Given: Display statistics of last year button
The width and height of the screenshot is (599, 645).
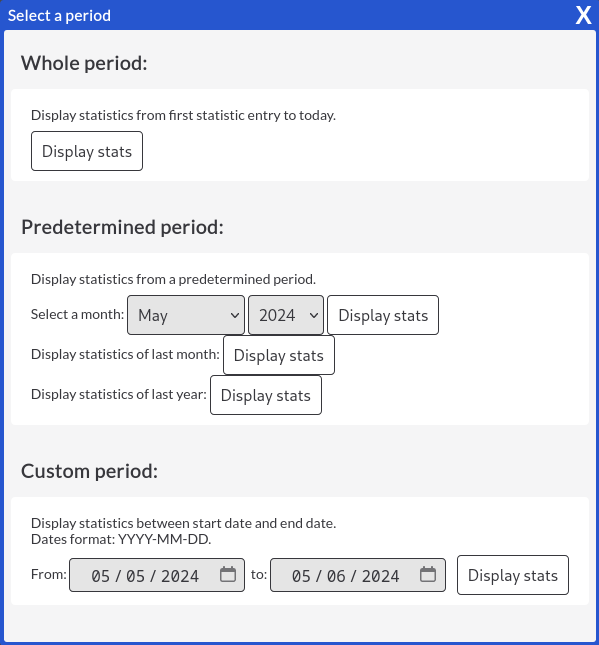Looking at the screenshot, I should pyautogui.click(x=266, y=395).
